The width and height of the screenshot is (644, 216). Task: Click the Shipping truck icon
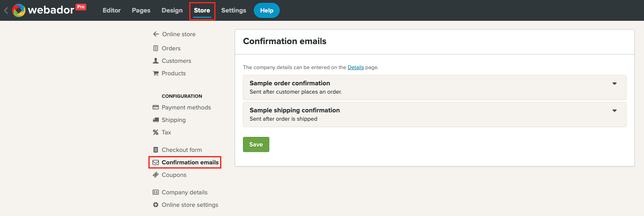click(155, 120)
